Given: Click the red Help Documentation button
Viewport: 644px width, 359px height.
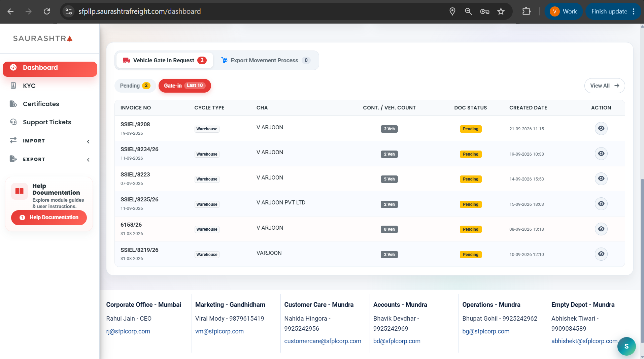Looking at the screenshot, I should click(49, 218).
